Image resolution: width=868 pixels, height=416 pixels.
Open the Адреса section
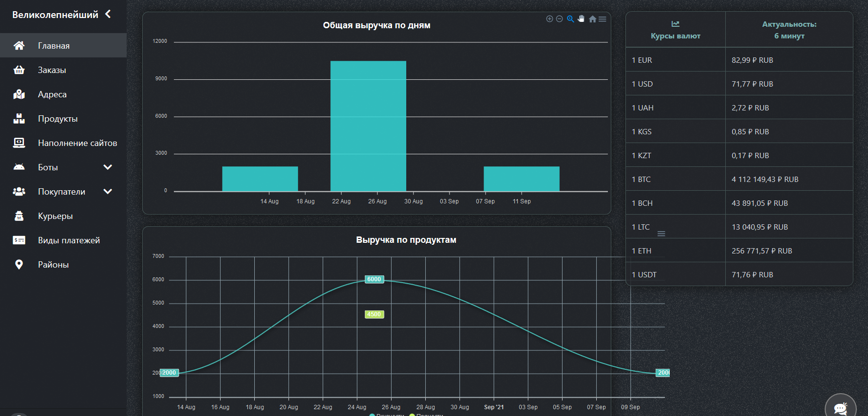point(52,94)
